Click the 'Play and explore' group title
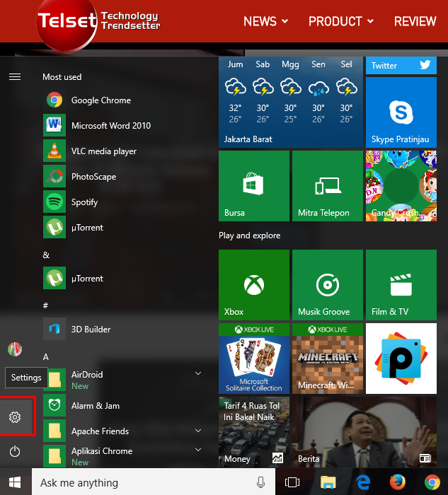448x495 pixels. coord(249,235)
